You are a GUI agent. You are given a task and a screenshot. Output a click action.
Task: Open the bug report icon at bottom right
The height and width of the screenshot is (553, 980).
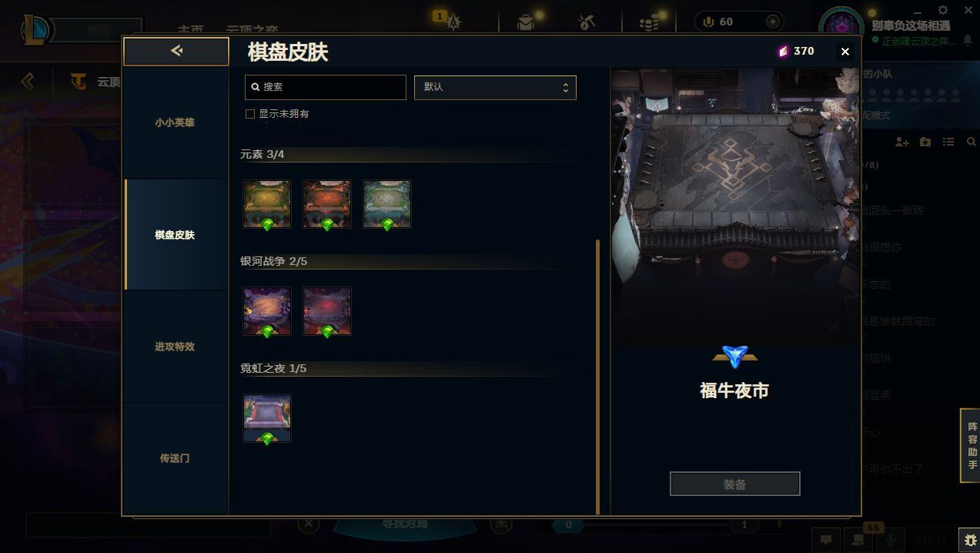pos(969,539)
